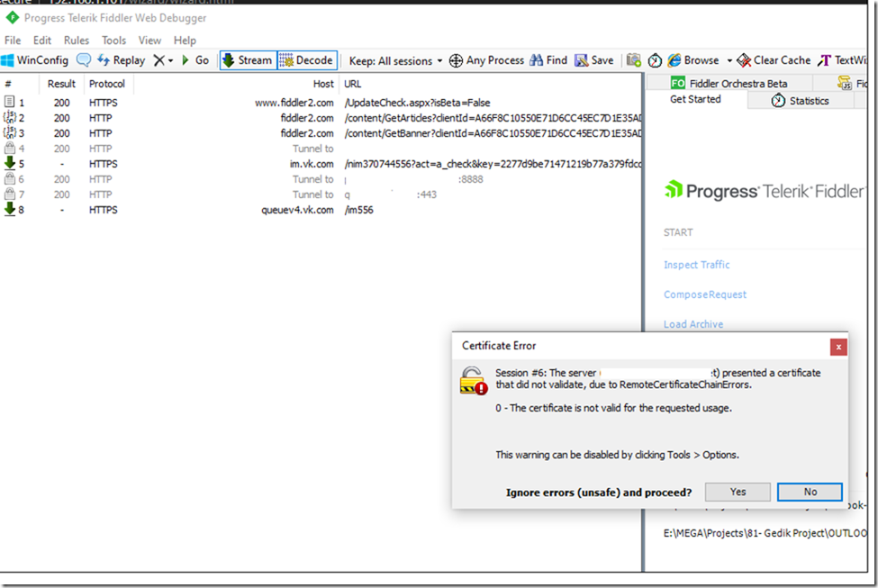Click the WinConfig toolbar button

(35, 60)
